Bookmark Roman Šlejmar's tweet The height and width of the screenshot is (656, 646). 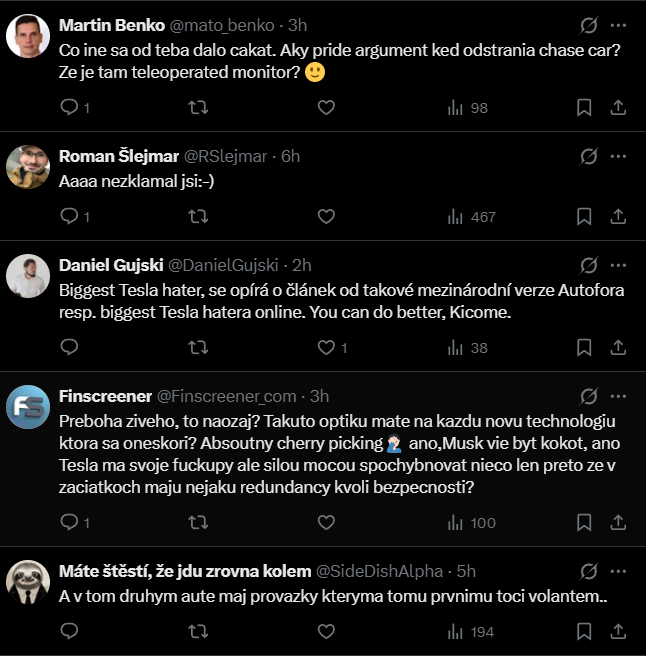584,216
